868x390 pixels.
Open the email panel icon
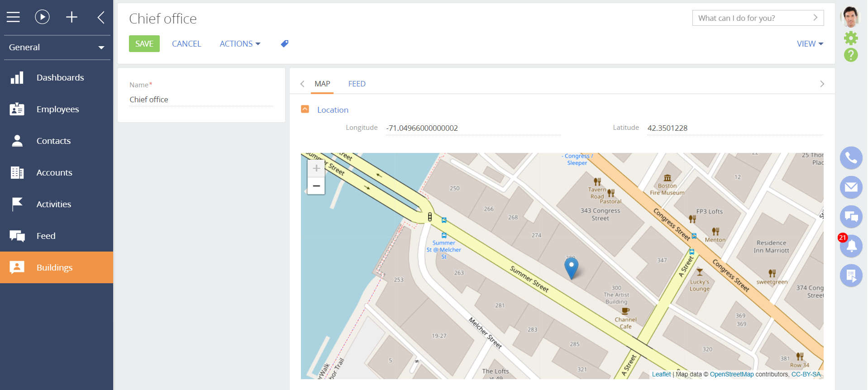click(x=851, y=187)
